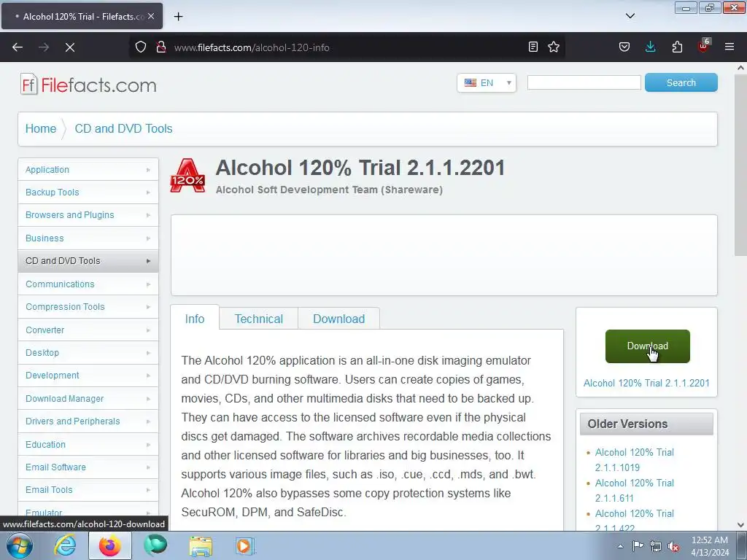The height and width of the screenshot is (560, 747).
Task: Open the EN language dropdown
Action: click(x=487, y=83)
